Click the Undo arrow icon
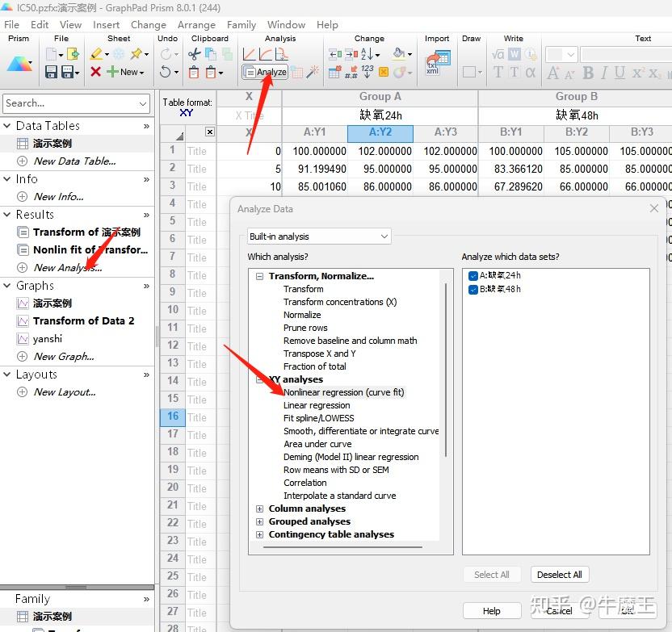Screen dimensions: 672x632 tap(165, 72)
